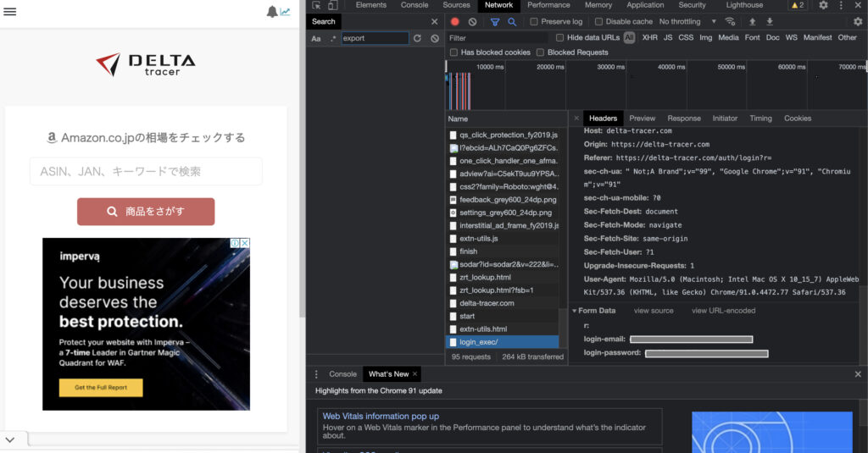Open the chart trend icon

click(x=285, y=11)
